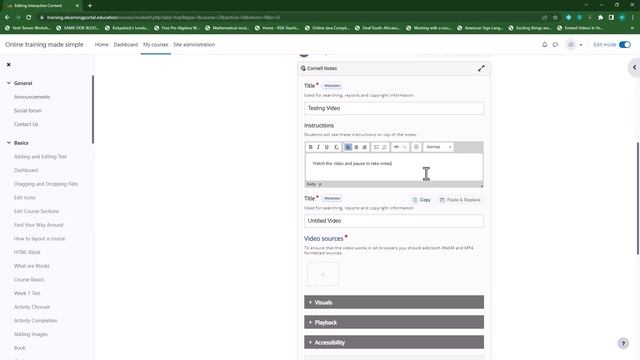Open Edit Icons item
Screen dimensions: 640x360
tap(24, 198)
